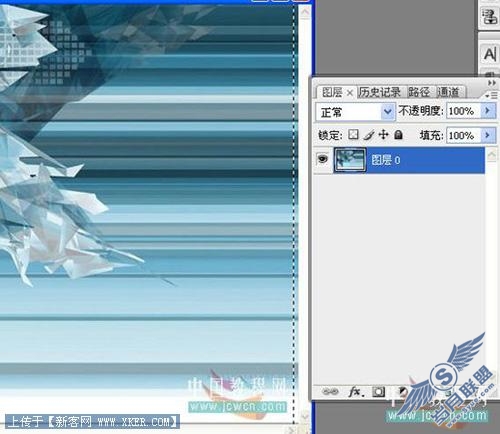Switch to the 通道 tab
500x434 pixels.
449,92
